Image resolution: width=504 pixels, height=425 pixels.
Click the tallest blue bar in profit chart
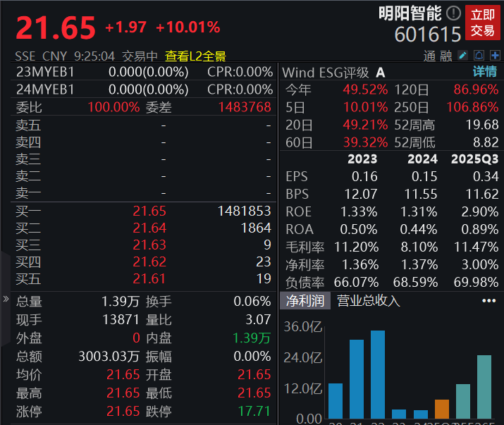pyautogui.click(x=378, y=374)
